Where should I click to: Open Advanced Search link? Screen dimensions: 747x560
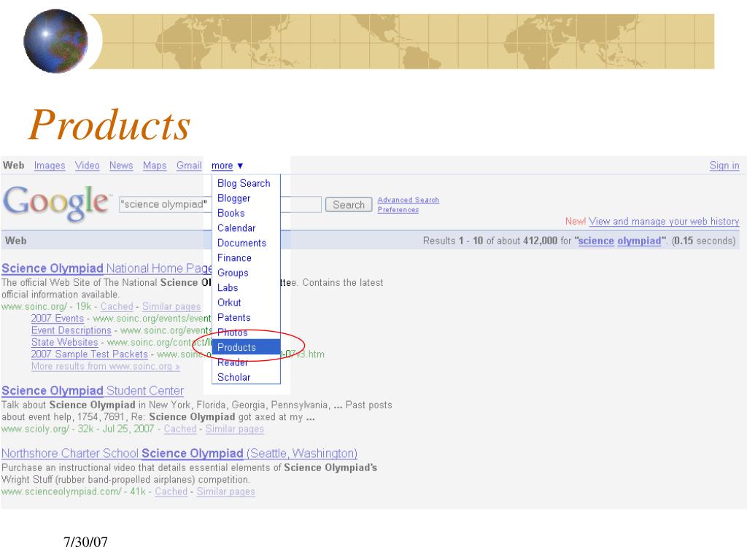click(409, 200)
